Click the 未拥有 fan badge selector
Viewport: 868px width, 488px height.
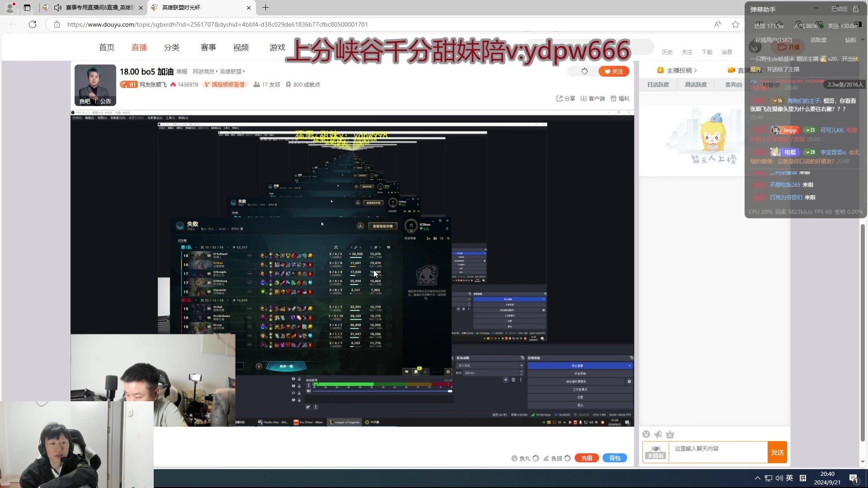pos(656,452)
